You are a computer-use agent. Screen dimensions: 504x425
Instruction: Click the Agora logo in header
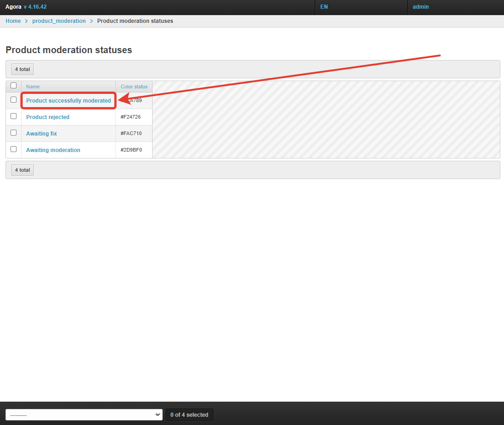[13, 7]
